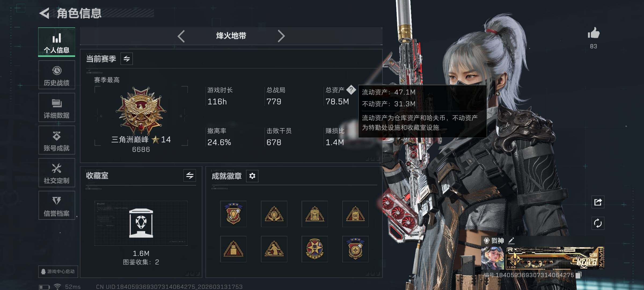Copy the player ID number
The image size is (644, 290).
(579, 275)
